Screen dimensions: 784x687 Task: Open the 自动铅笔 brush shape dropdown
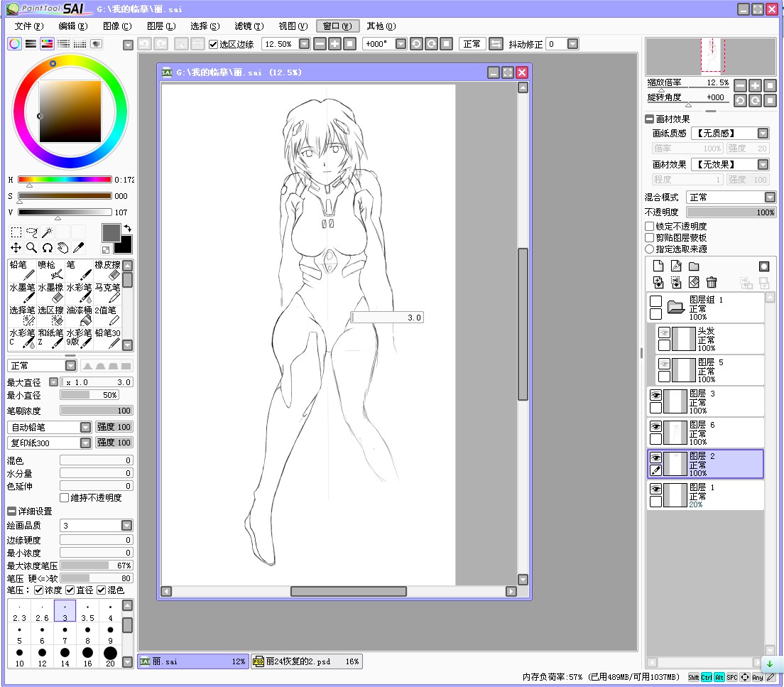point(85,427)
